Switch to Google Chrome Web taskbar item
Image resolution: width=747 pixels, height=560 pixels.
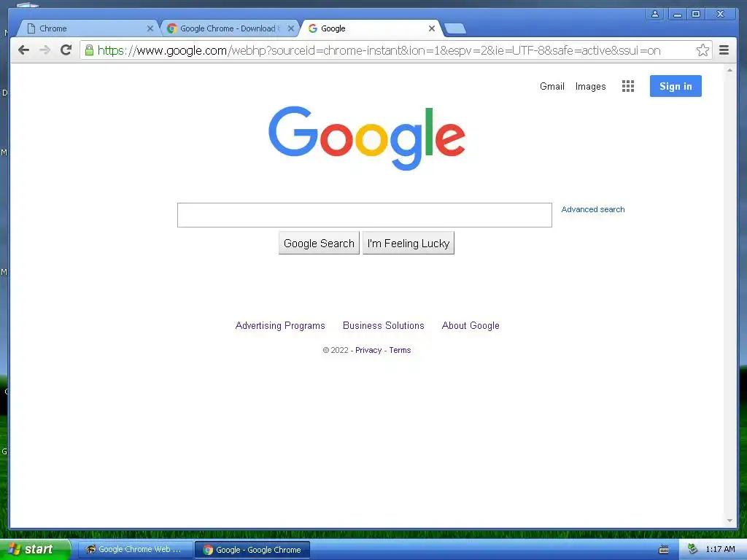click(135, 550)
